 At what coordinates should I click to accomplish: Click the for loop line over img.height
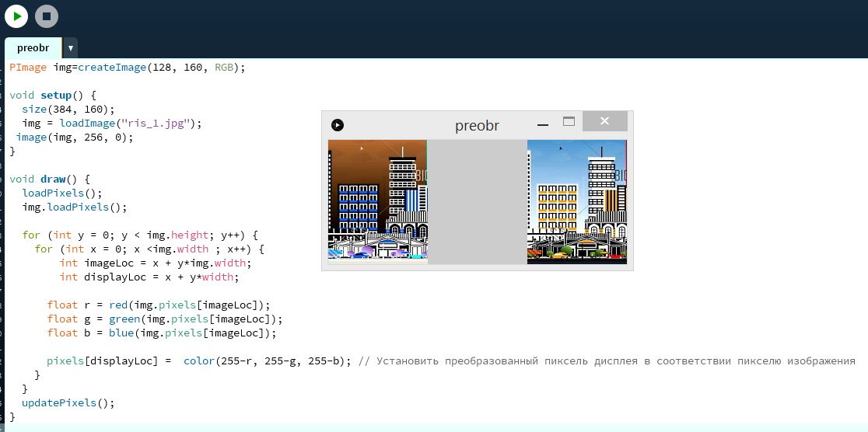(x=140, y=235)
